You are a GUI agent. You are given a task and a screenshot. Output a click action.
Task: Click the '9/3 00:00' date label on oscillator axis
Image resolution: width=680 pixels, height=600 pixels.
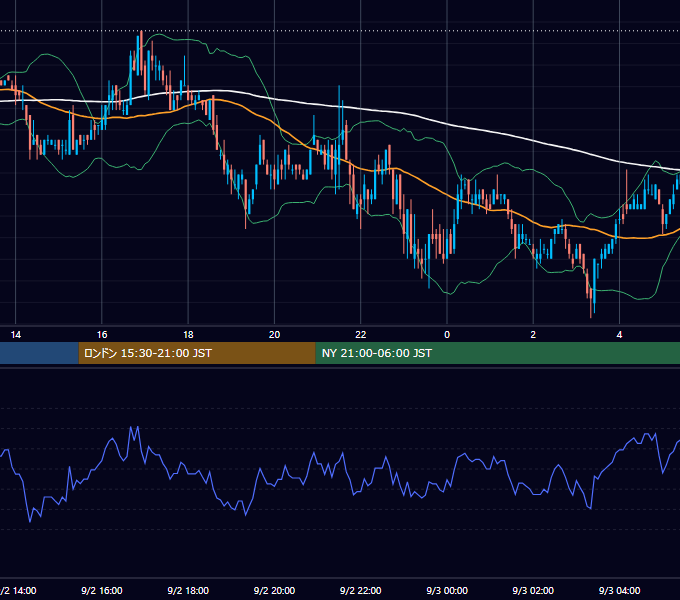point(447,590)
